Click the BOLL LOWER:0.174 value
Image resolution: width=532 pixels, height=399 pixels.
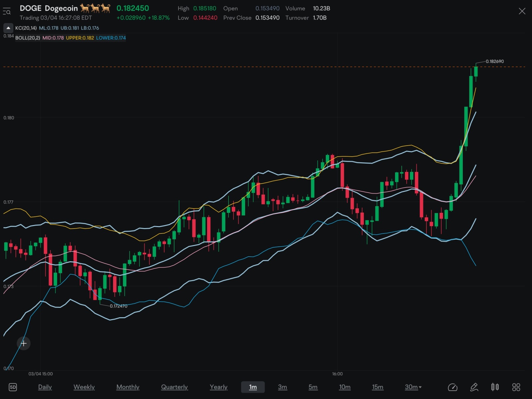(111, 38)
